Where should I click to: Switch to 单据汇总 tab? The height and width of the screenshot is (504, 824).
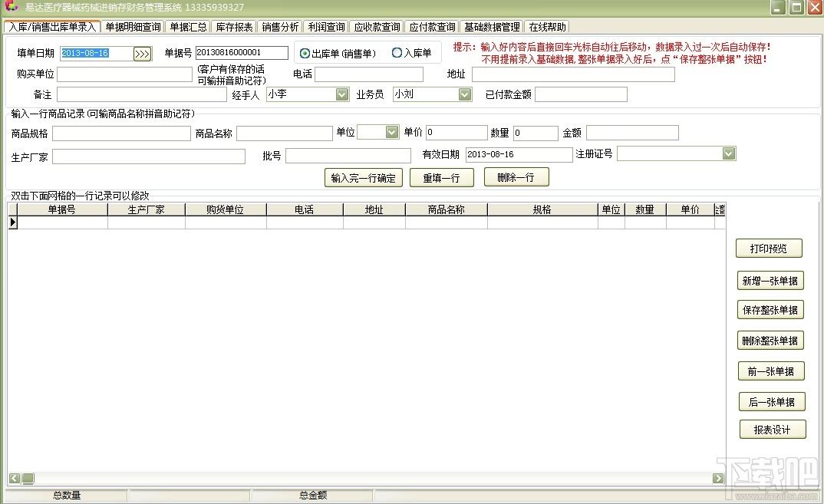[188, 27]
